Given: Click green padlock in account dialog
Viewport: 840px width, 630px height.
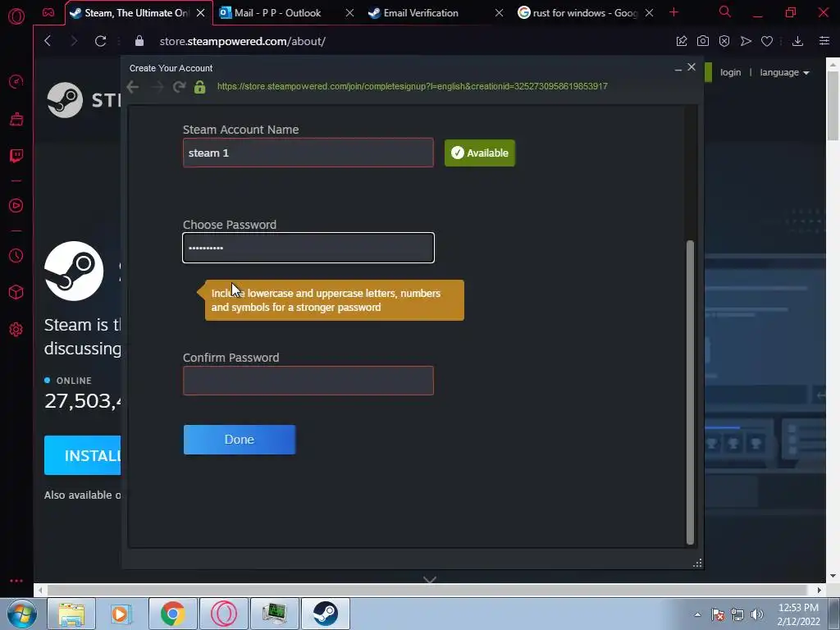Looking at the screenshot, I should 200,87.
